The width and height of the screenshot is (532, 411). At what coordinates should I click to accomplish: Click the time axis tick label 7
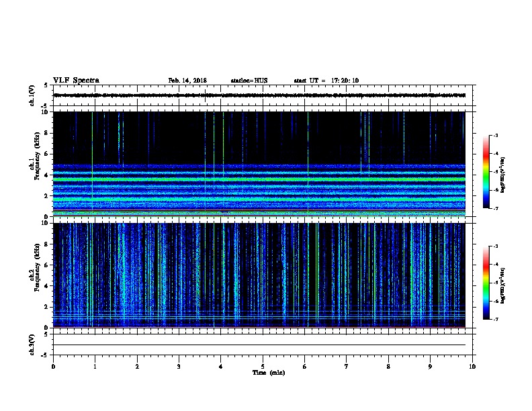pos(347,366)
